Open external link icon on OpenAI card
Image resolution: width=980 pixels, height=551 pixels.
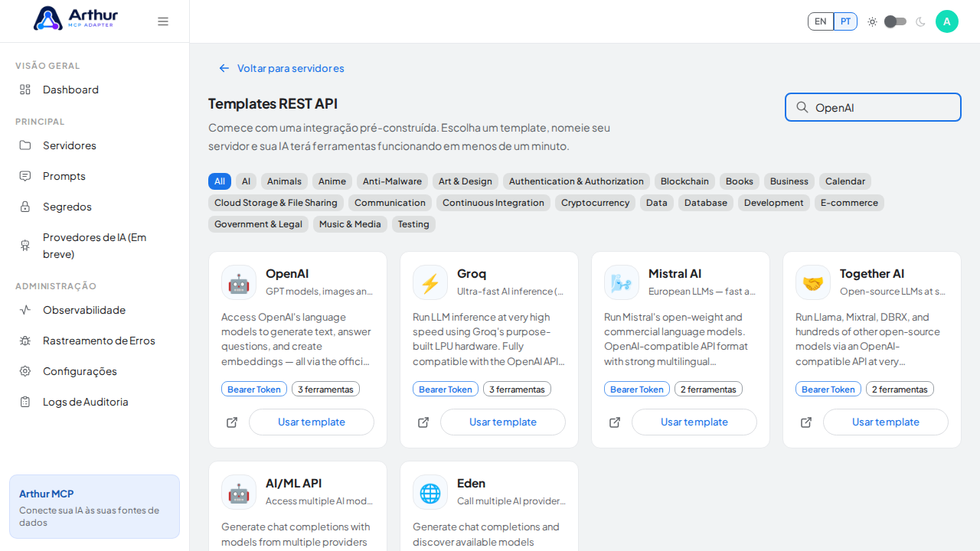(232, 422)
